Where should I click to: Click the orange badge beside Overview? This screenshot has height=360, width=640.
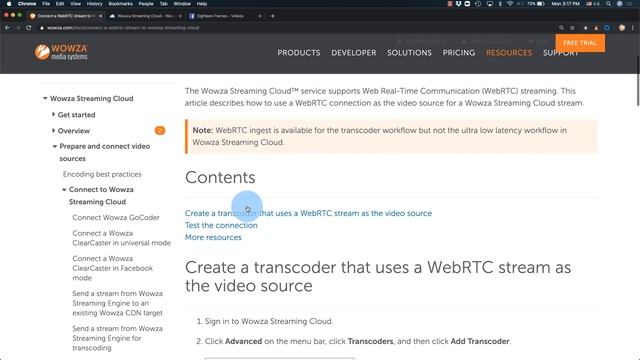160,131
